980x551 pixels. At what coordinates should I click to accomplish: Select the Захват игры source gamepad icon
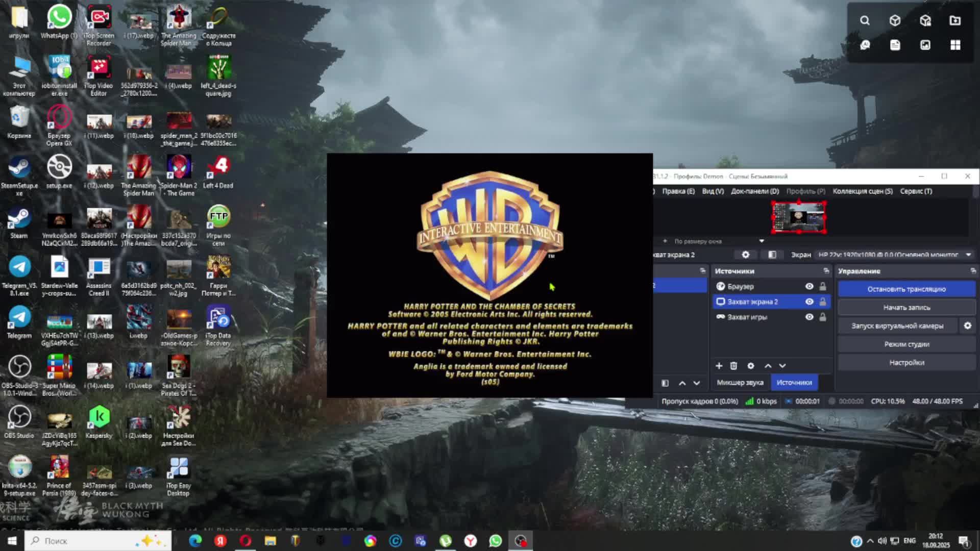pos(720,316)
